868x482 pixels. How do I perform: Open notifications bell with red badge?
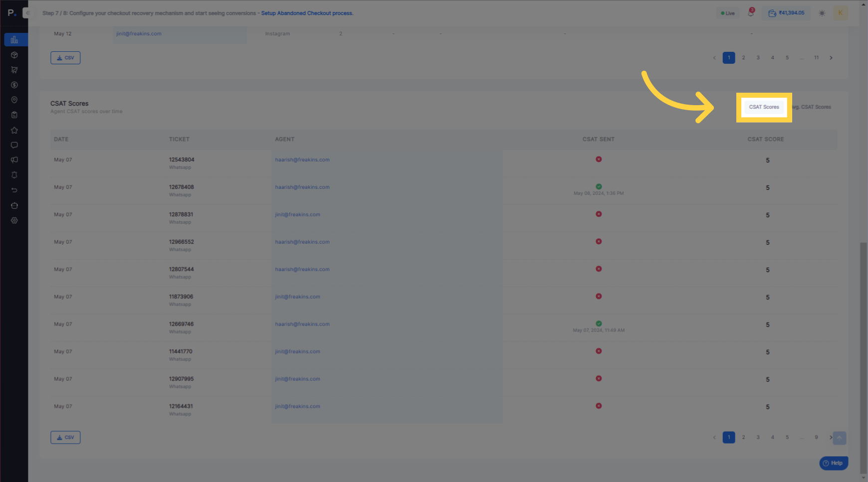(x=751, y=13)
